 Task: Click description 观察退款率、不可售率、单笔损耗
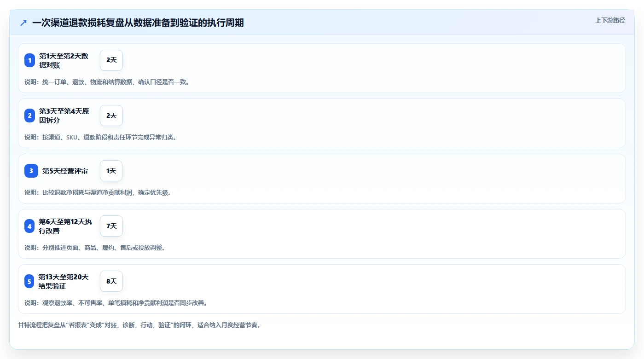116,303
